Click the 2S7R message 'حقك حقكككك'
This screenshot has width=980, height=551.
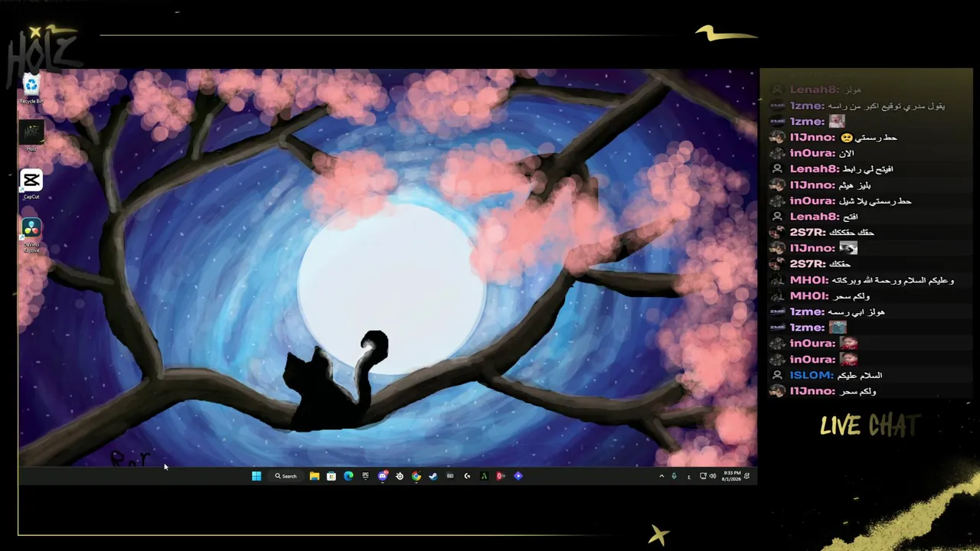tap(851, 233)
